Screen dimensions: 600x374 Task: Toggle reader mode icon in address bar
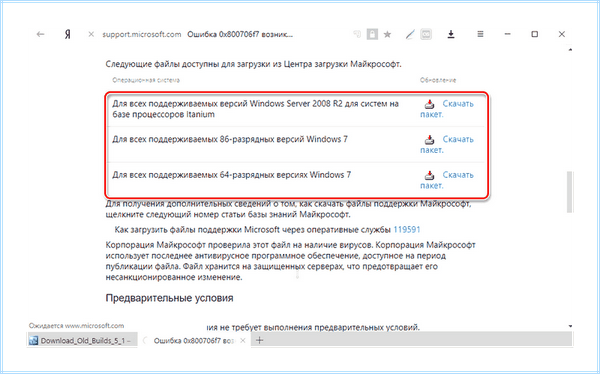[x=426, y=34]
